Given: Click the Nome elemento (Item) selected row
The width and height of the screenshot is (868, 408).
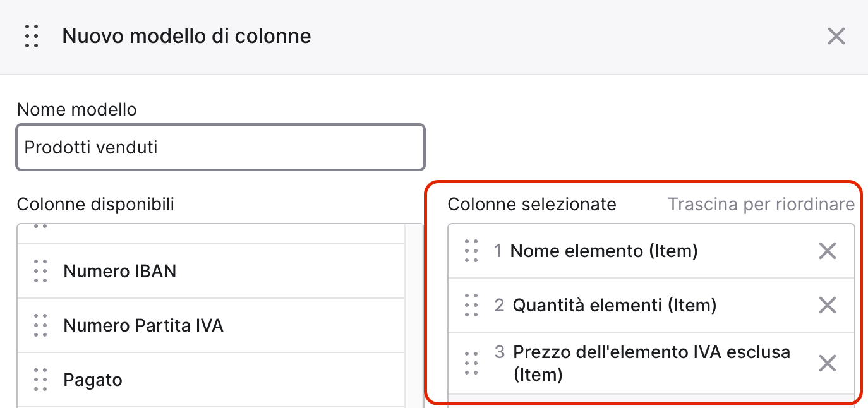Looking at the screenshot, I should (x=651, y=251).
